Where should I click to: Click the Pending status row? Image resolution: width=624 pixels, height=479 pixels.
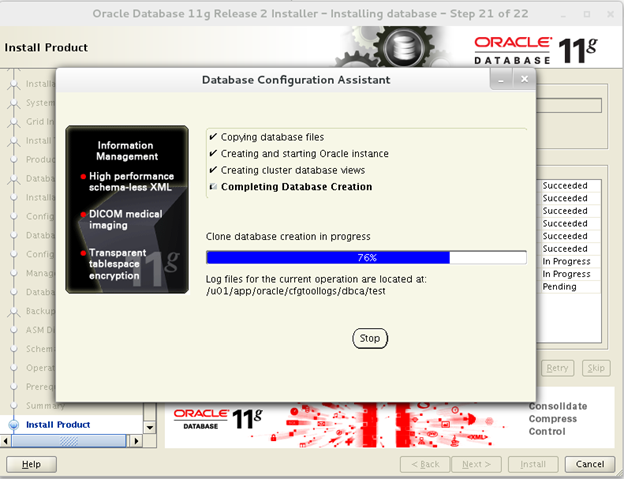pos(570,287)
